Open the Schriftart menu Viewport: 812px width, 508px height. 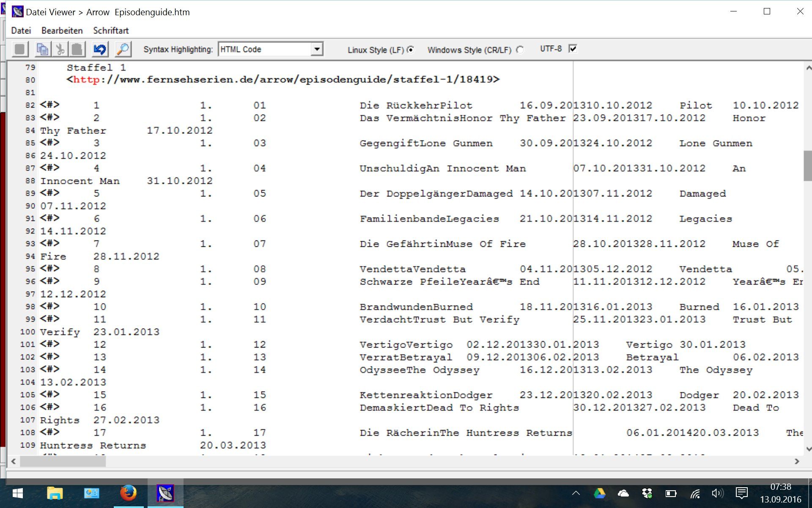click(x=111, y=30)
